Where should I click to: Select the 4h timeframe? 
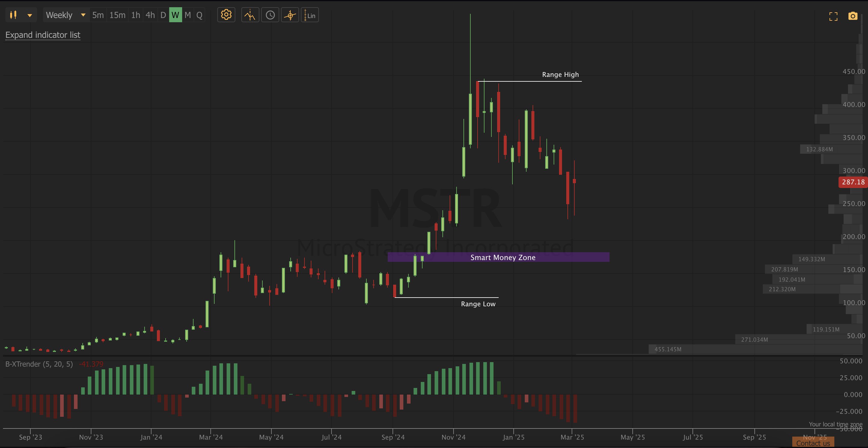point(150,15)
